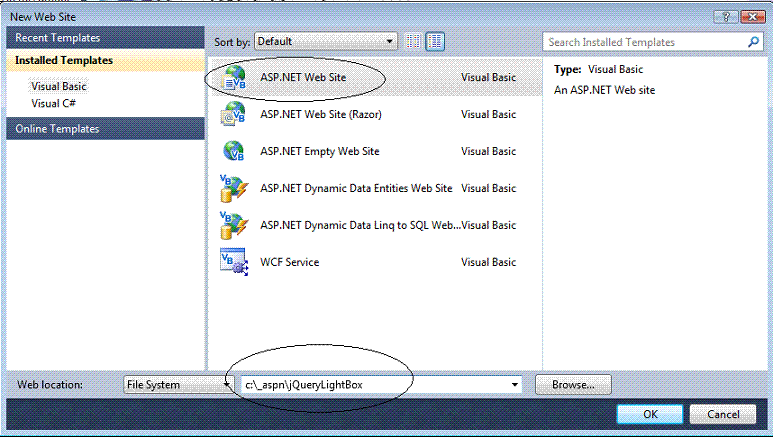Click the dialog help question mark button
This screenshot has height=438, width=773.
(726, 17)
